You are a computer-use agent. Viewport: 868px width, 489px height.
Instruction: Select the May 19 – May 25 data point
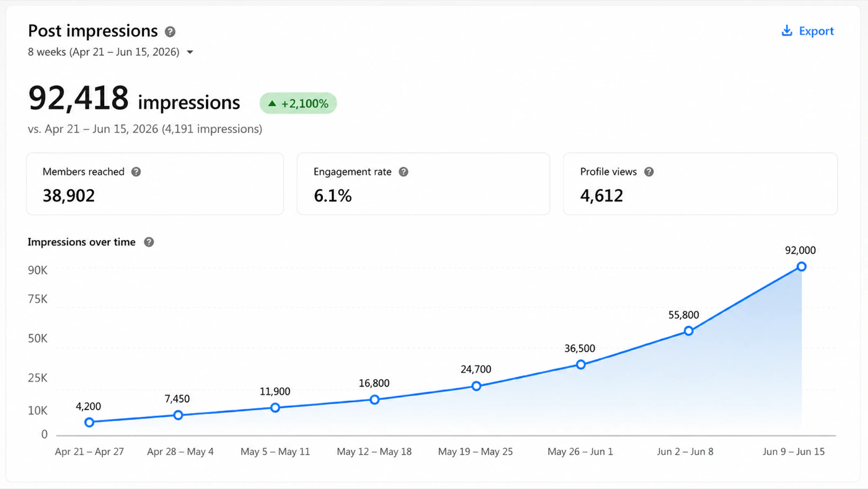(x=476, y=386)
